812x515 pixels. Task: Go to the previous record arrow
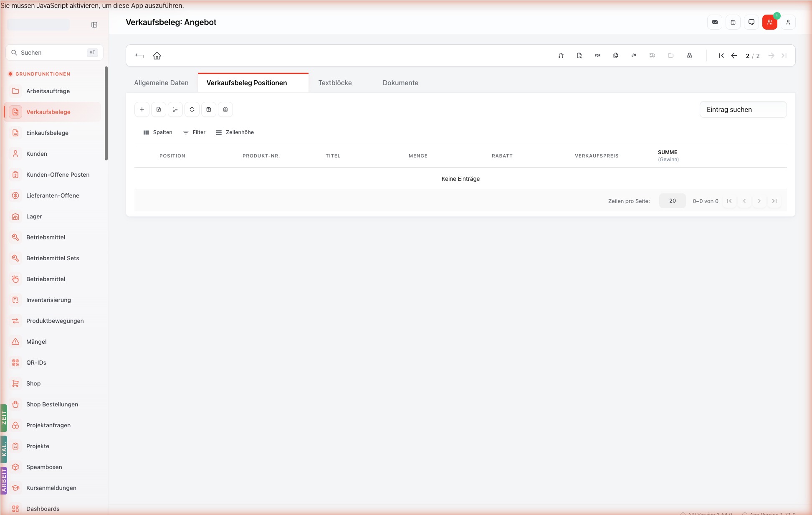pyautogui.click(x=734, y=56)
